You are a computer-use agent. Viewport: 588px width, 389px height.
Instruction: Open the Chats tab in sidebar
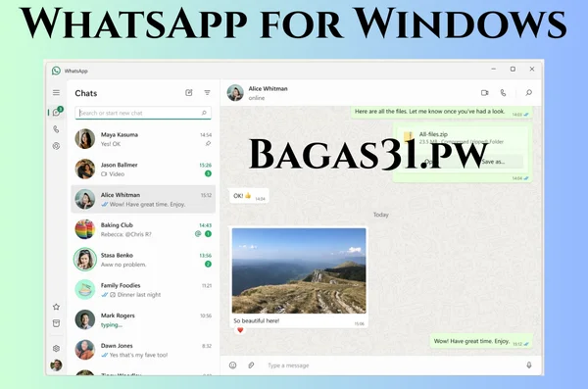57,112
